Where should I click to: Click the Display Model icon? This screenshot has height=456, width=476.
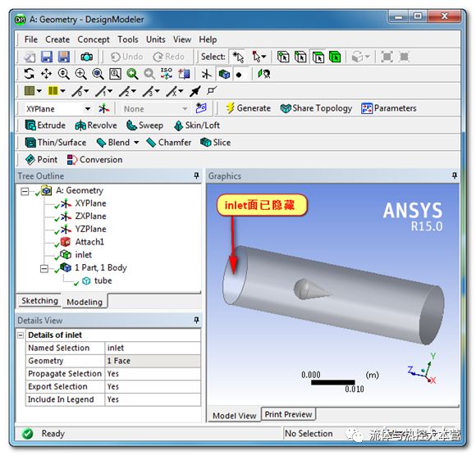coord(224,74)
